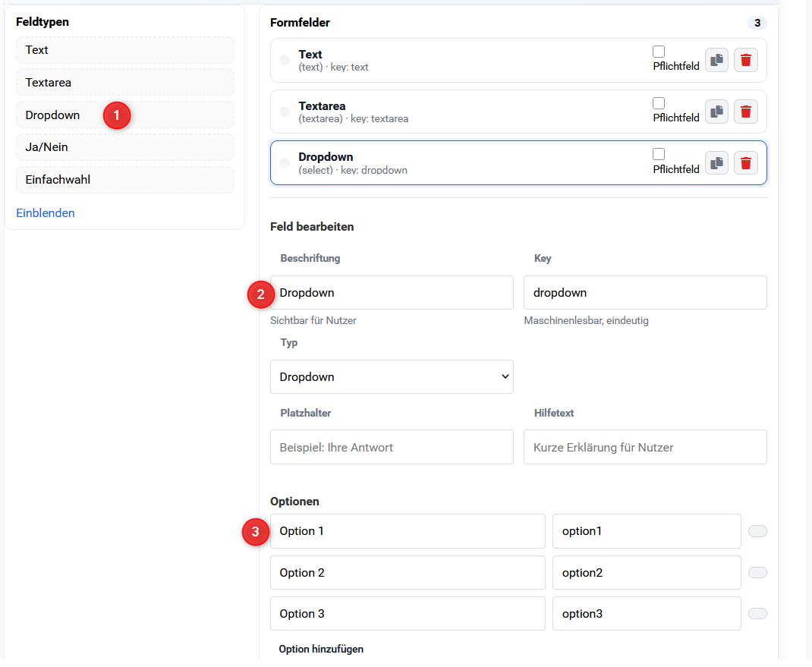Choose Ja/Nein from Feldtypen list

124,147
